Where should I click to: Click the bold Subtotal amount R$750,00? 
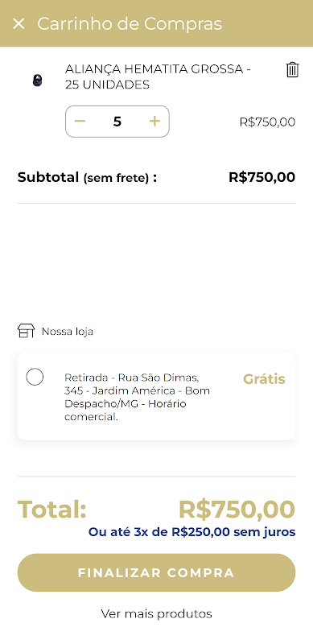pos(262,177)
